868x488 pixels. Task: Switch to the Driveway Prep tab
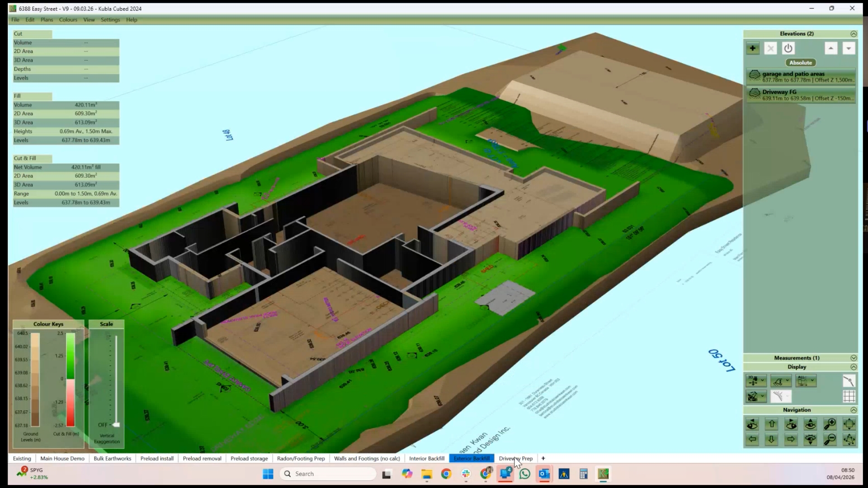(515, 458)
